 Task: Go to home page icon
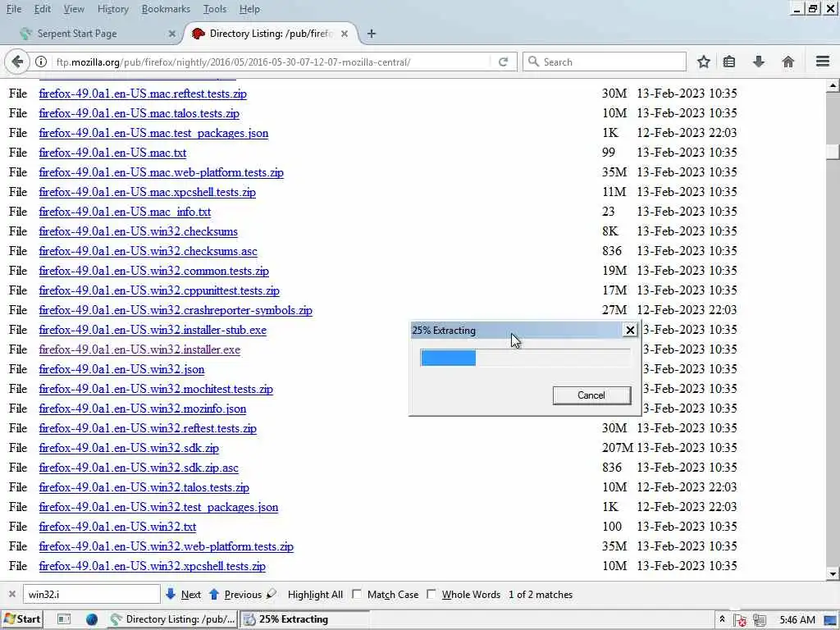click(x=788, y=62)
